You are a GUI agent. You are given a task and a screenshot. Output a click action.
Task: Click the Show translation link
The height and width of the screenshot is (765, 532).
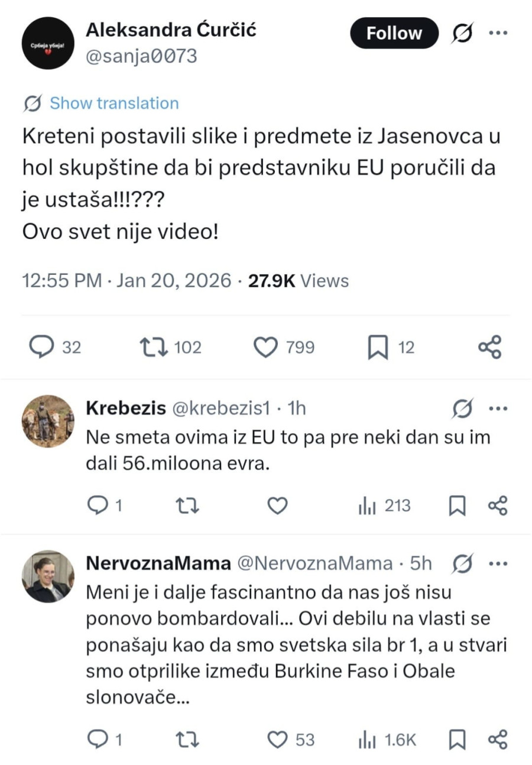tap(113, 103)
